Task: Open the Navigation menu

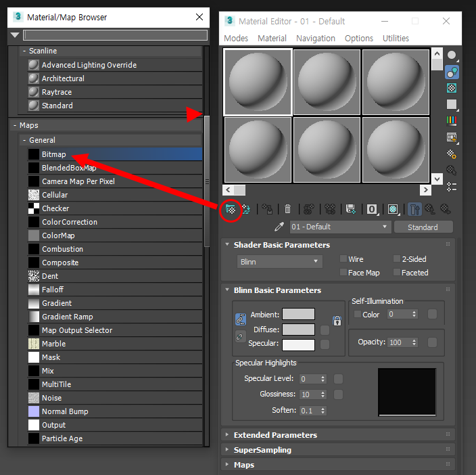Action: (x=316, y=39)
